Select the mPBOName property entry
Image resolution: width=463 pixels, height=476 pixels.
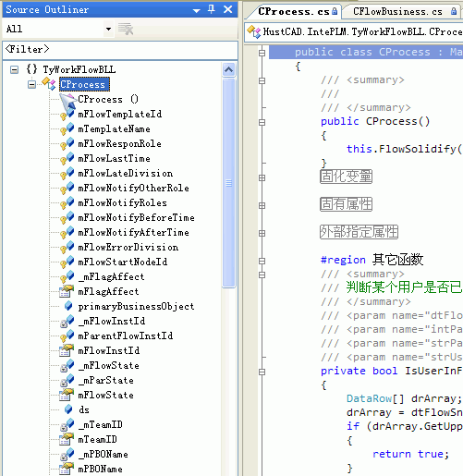click(x=100, y=469)
